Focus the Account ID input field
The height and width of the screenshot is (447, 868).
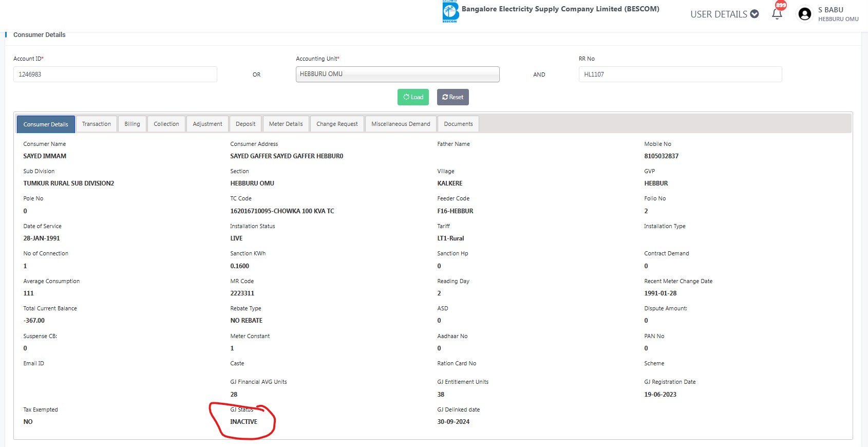115,74
